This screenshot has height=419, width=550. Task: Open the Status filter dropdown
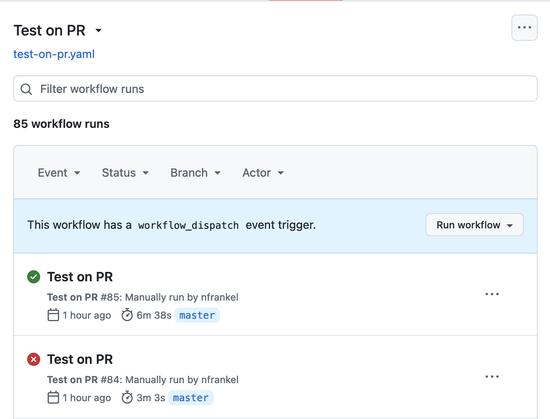click(125, 173)
